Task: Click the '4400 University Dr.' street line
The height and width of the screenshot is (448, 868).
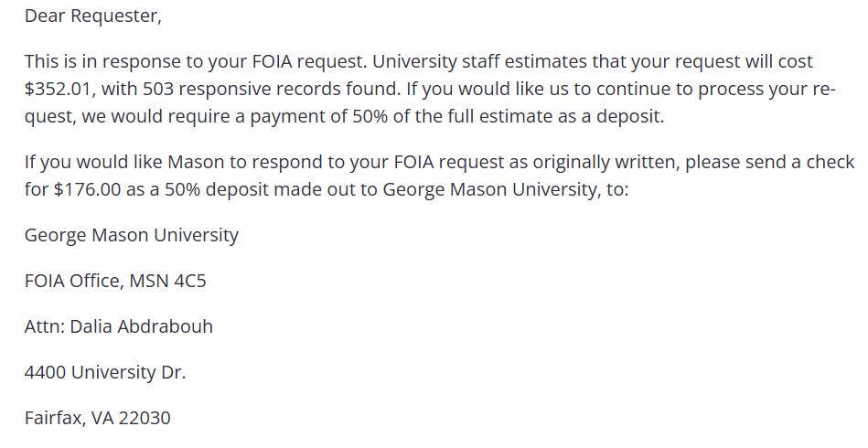Action: 105,372
